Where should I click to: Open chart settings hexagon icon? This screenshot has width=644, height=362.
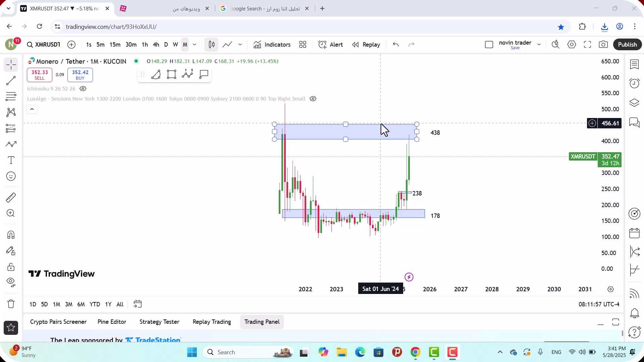[x=572, y=45]
